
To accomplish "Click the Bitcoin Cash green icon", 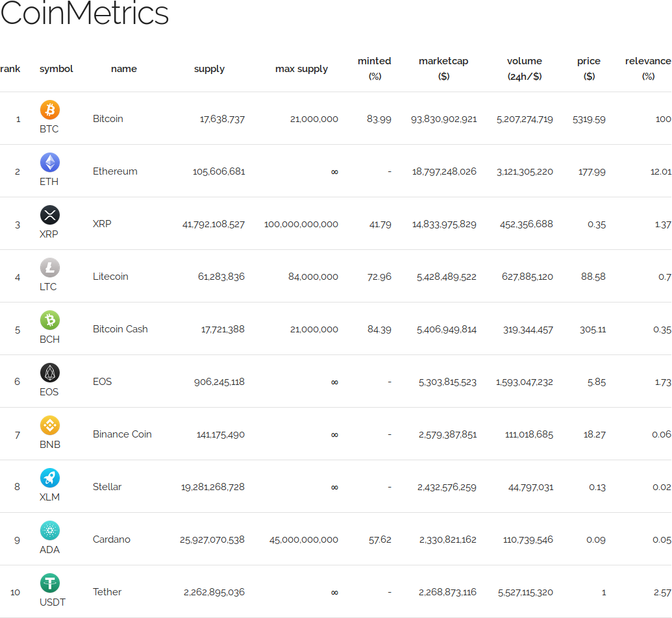I will click(x=50, y=320).
